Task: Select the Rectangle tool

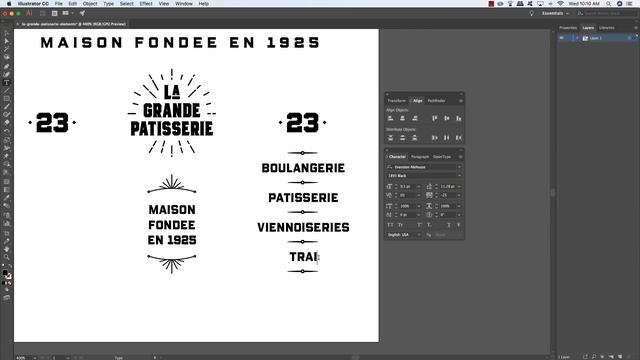Action: [x=7, y=98]
